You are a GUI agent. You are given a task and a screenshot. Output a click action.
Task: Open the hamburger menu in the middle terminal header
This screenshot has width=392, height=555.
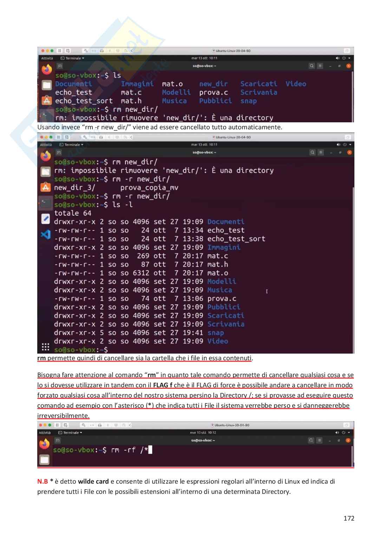tap(321, 152)
